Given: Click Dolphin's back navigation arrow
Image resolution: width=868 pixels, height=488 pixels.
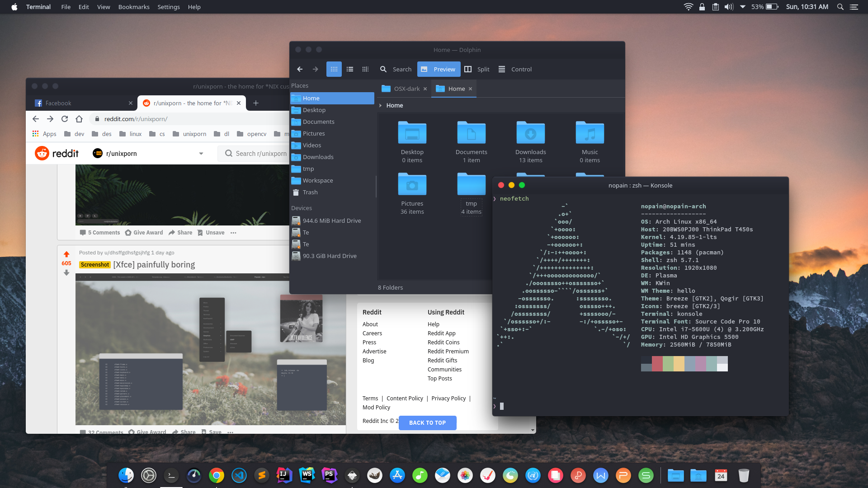Looking at the screenshot, I should [x=300, y=69].
